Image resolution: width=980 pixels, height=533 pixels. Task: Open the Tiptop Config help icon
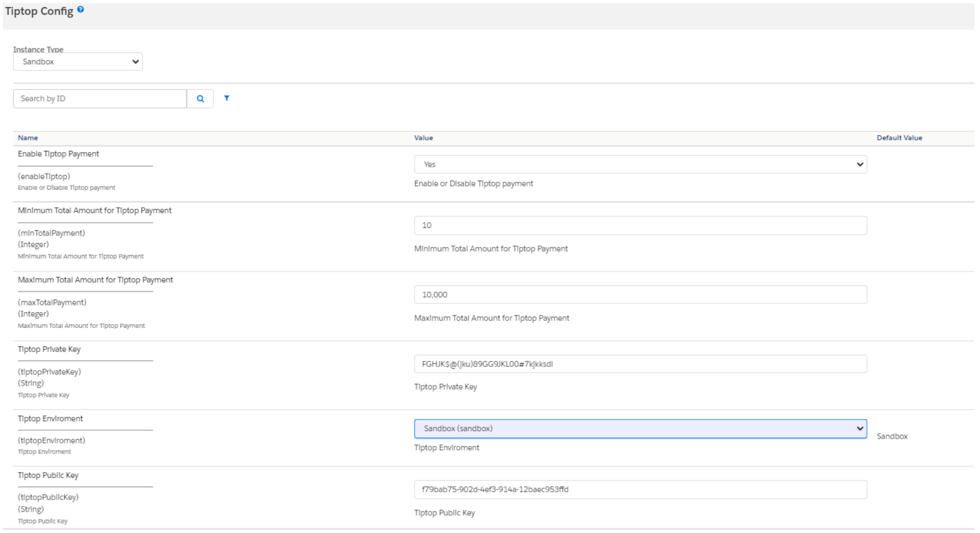80,9
